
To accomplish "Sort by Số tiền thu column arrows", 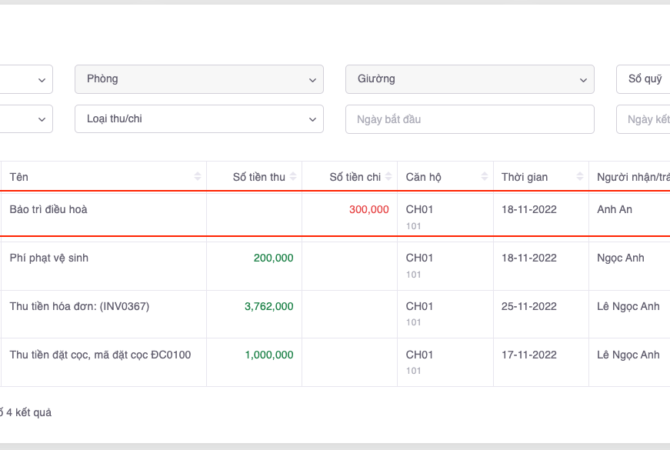I will click(x=293, y=177).
